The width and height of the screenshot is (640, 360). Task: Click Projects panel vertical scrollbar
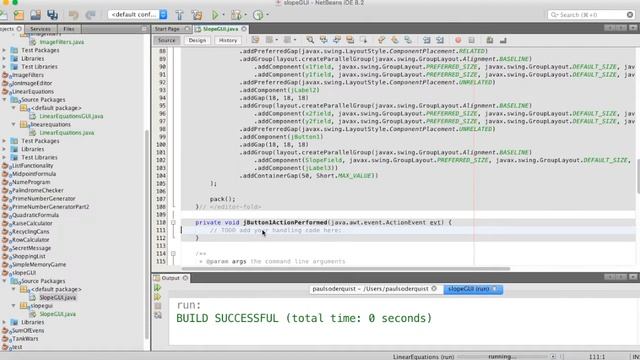click(147, 234)
